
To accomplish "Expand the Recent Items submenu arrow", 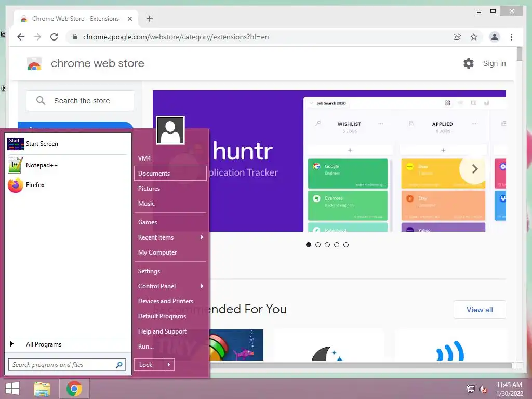I will coord(202,237).
